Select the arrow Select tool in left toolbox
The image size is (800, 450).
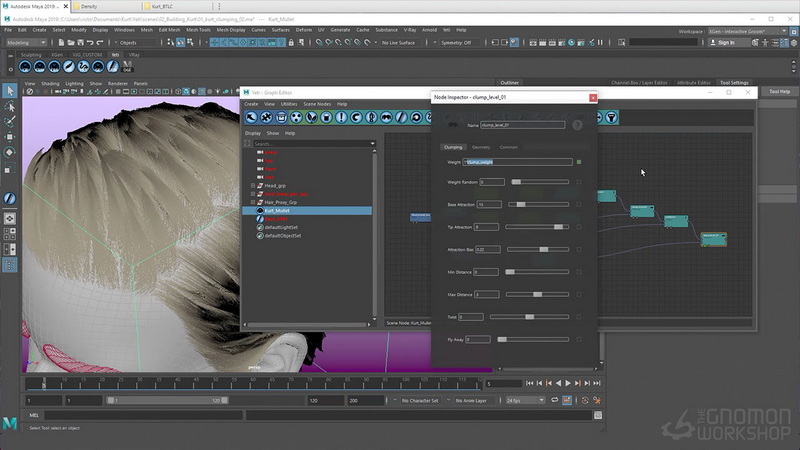tap(10, 91)
